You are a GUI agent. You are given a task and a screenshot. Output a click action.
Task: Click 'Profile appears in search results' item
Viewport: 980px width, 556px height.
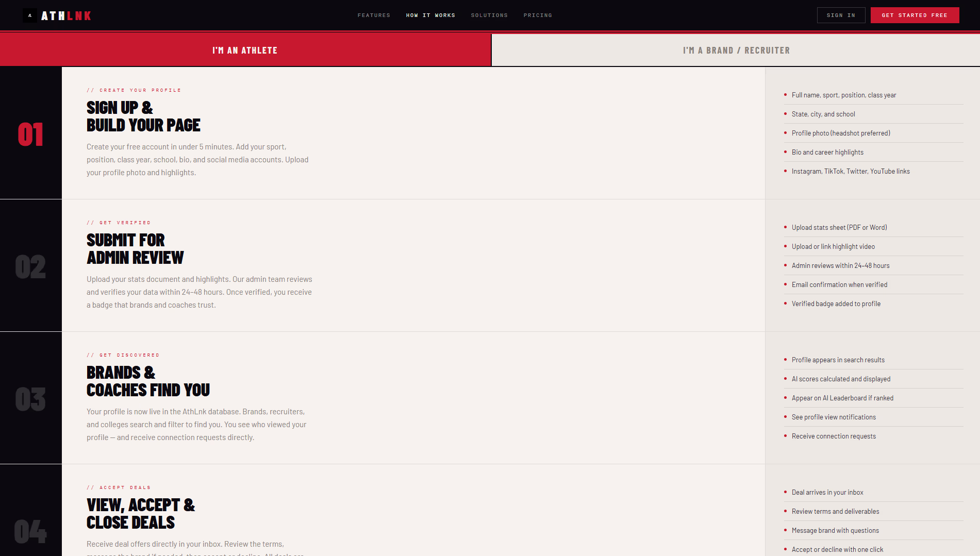pyautogui.click(x=838, y=360)
